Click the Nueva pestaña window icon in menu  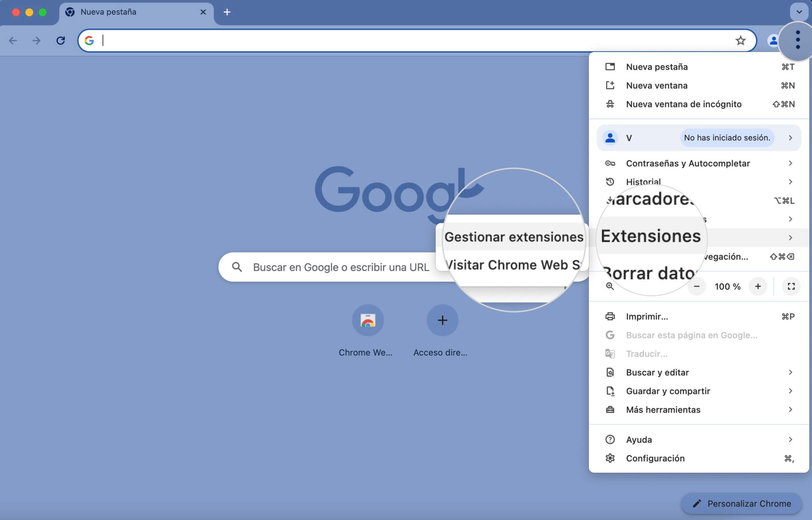610,67
